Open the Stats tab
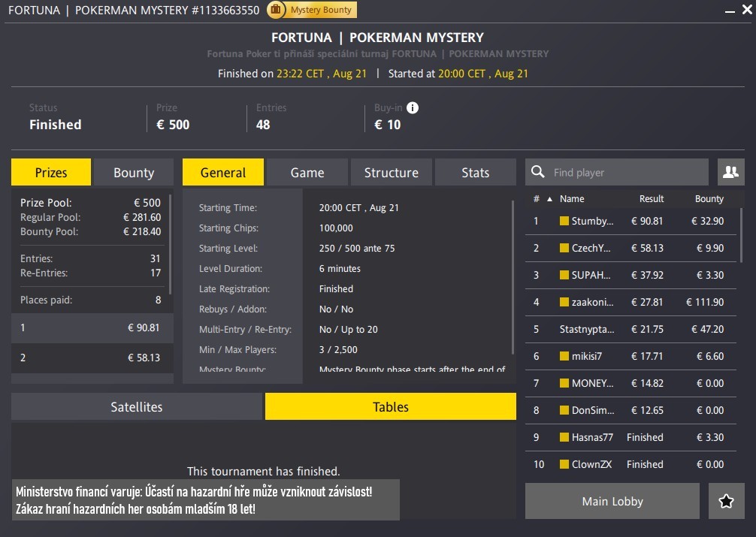The height and width of the screenshot is (537, 756). coord(475,172)
